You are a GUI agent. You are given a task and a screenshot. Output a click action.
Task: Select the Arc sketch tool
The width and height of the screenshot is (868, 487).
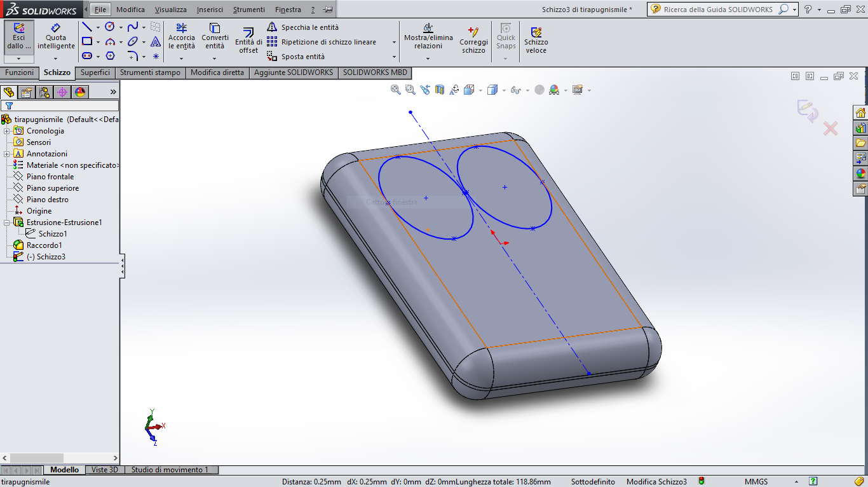pyautogui.click(x=110, y=41)
